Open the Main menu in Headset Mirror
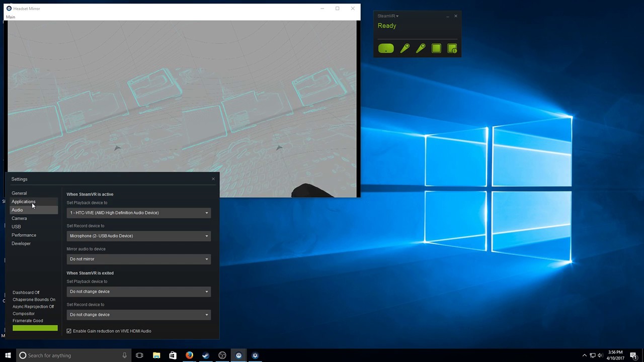 pyautogui.click(x=10, y=17)
